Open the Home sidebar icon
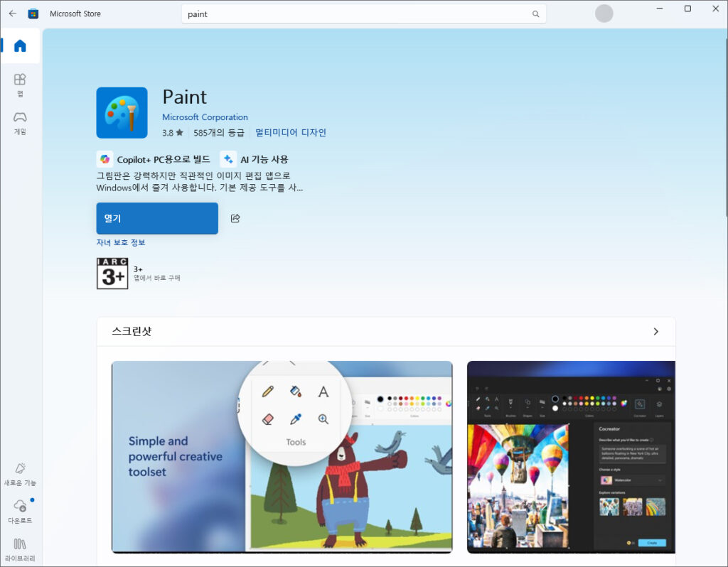The width and height of the screenshot is (728, 567). coord(20,46)
